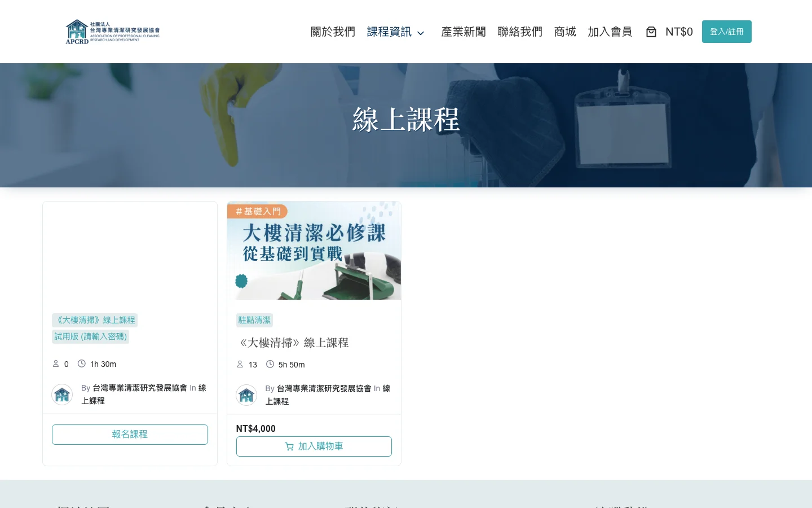Click the clock icon showing 5h 50m

[270, 365]
